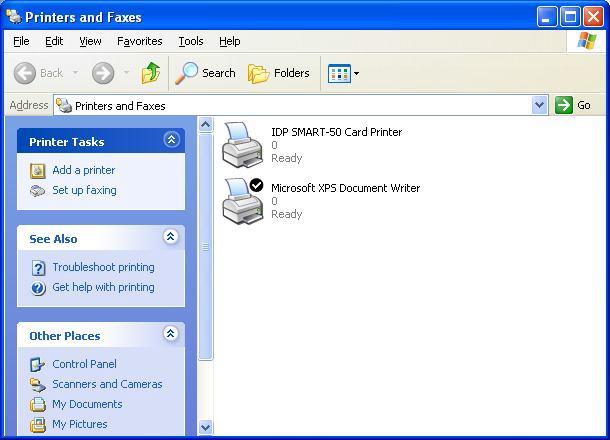Click the printer icon in Address bar

64,105
